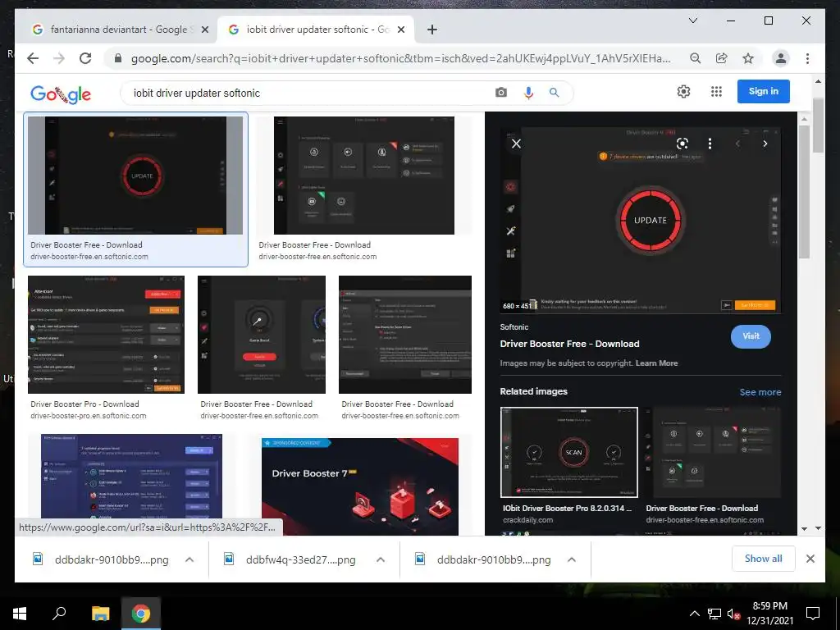Open the blue software updater thumbnail
The width and height of the screenshot is (840, 630).
(x=131, y=476)
